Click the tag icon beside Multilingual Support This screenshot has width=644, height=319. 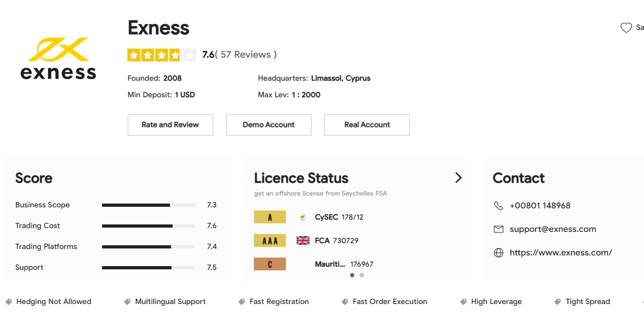(127, 302)
